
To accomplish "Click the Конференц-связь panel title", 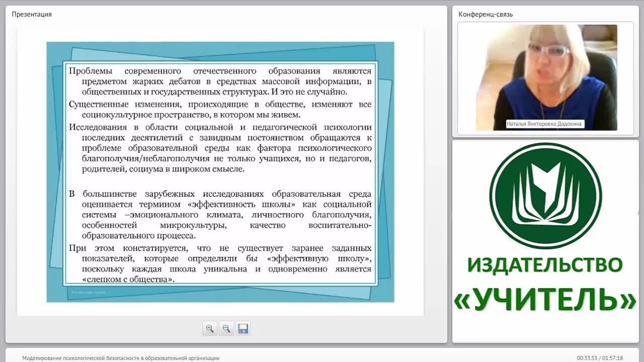I will pyautogui.click(x=486, y=14).
